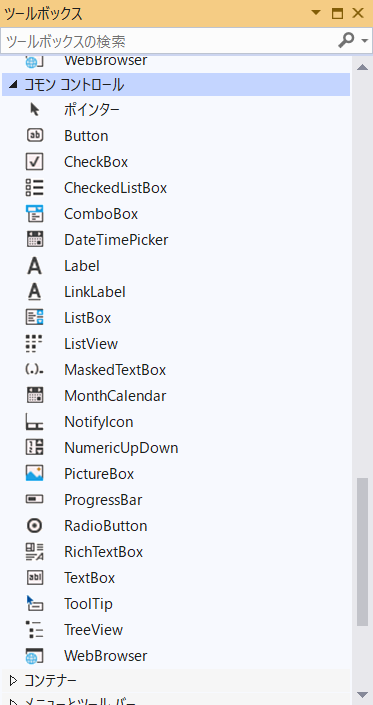Select the Button text label
The height and width of the screenshot is (705, 373).
tap(86, 136)
